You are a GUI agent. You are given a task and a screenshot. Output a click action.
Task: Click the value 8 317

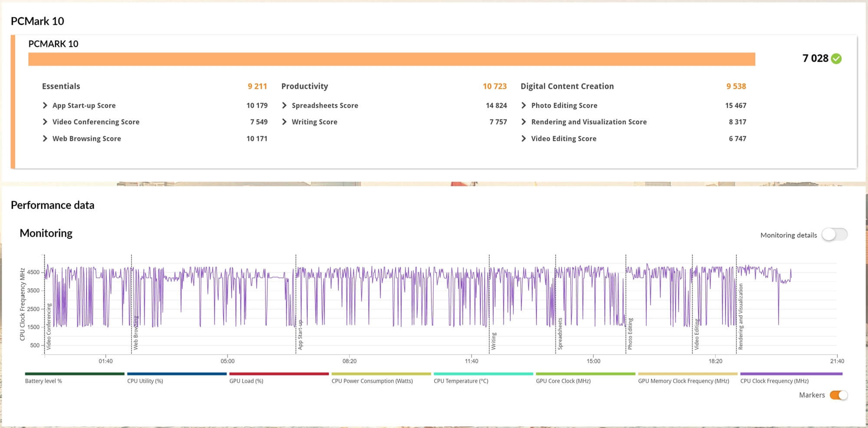[737, 122]
